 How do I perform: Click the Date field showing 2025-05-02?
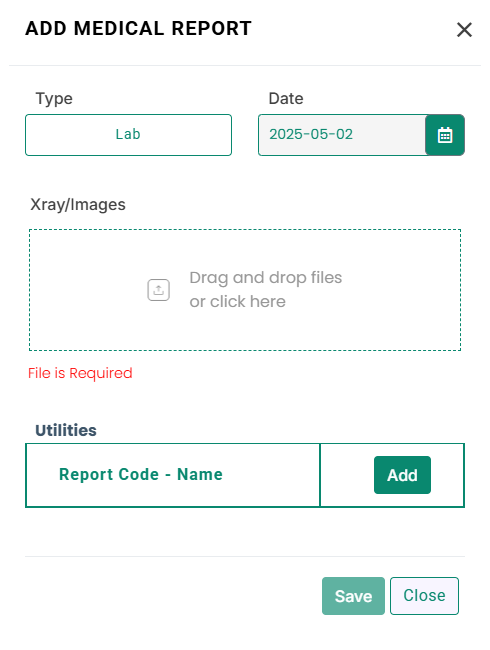(x=342, y=135)
